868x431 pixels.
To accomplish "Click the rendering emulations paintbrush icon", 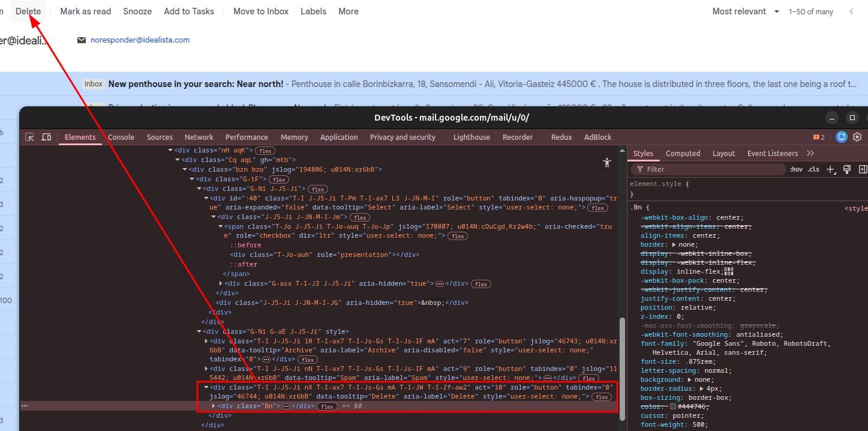I will click(x=847, y=169).
